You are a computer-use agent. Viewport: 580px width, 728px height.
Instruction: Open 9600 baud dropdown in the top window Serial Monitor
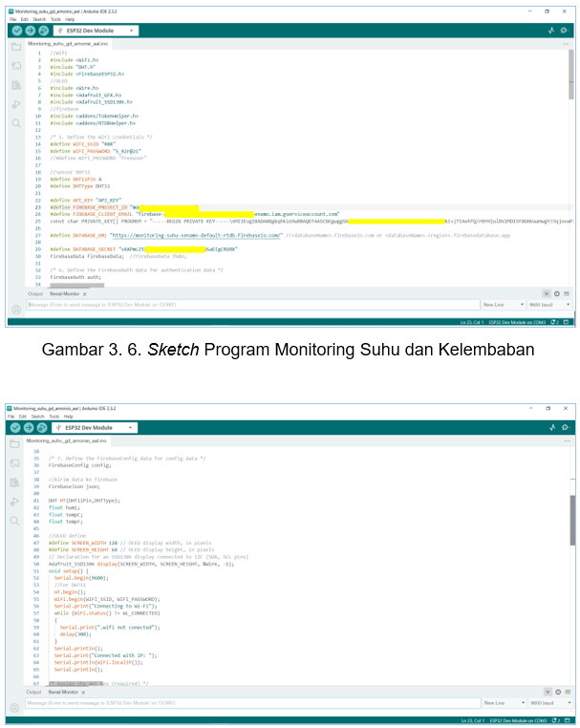549,305
